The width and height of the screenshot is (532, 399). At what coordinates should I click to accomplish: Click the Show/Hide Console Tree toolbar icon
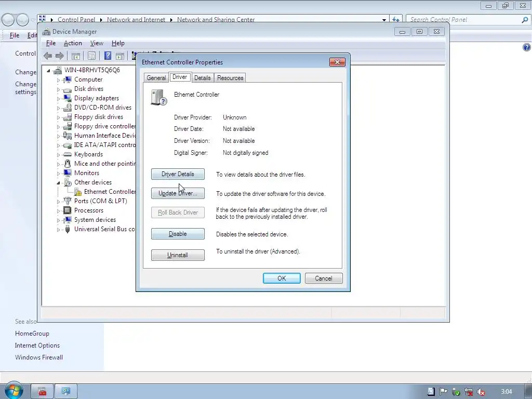tap(76, 56)
